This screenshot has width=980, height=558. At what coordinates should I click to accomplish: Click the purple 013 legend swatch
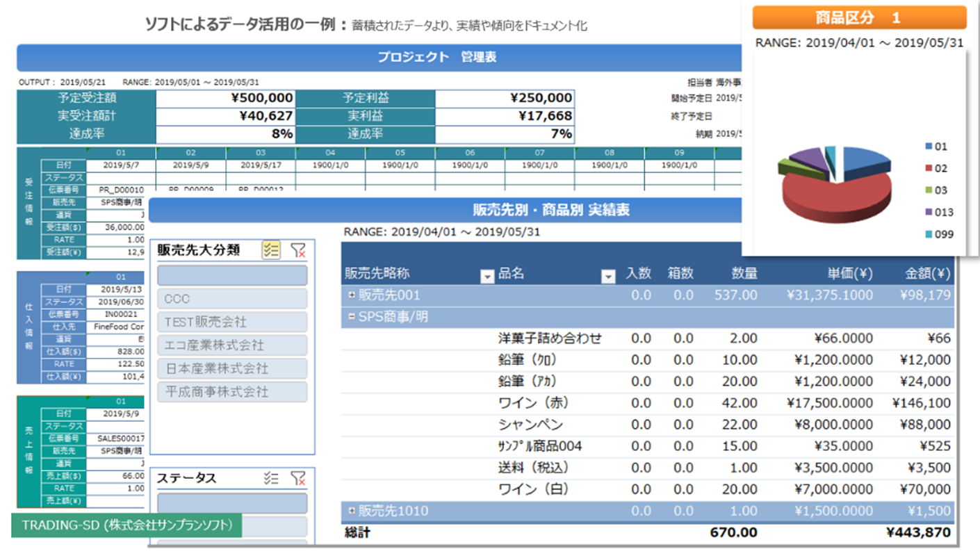pyautogui.click(x=929, y=213)
